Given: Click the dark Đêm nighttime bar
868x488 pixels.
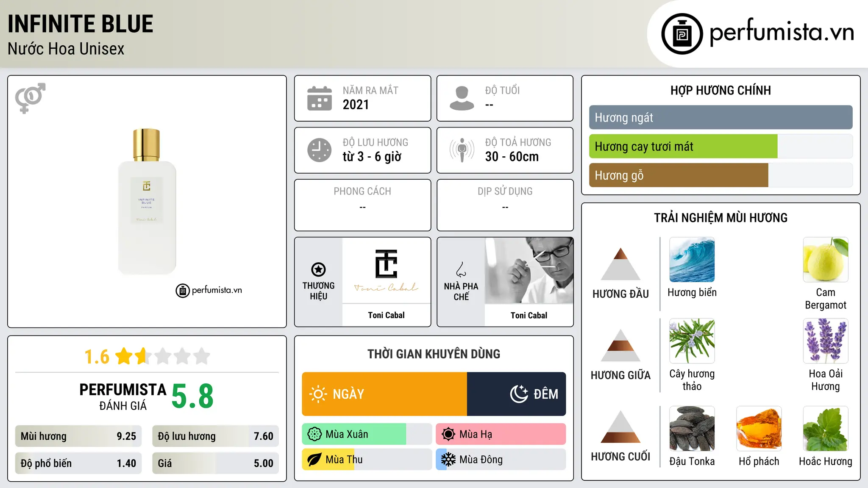Looking at the screenshot, I should (x=516, y=394).
